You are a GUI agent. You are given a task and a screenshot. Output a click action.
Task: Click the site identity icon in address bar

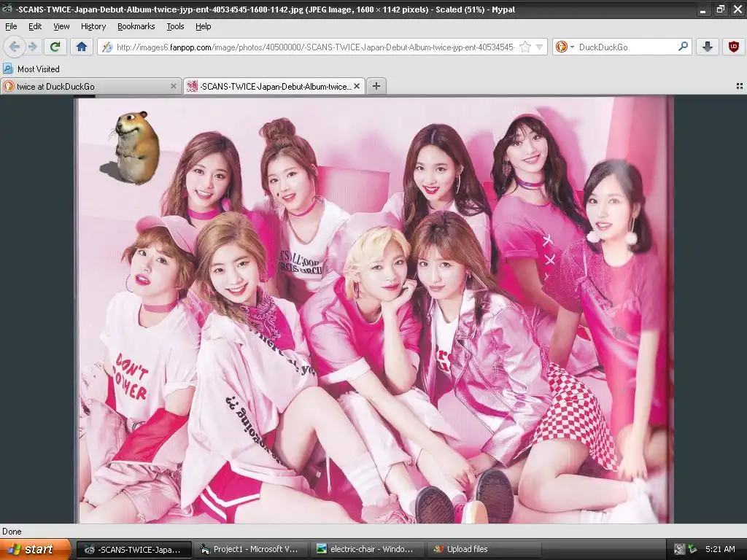pyautogui.click(x=107, y=47)
